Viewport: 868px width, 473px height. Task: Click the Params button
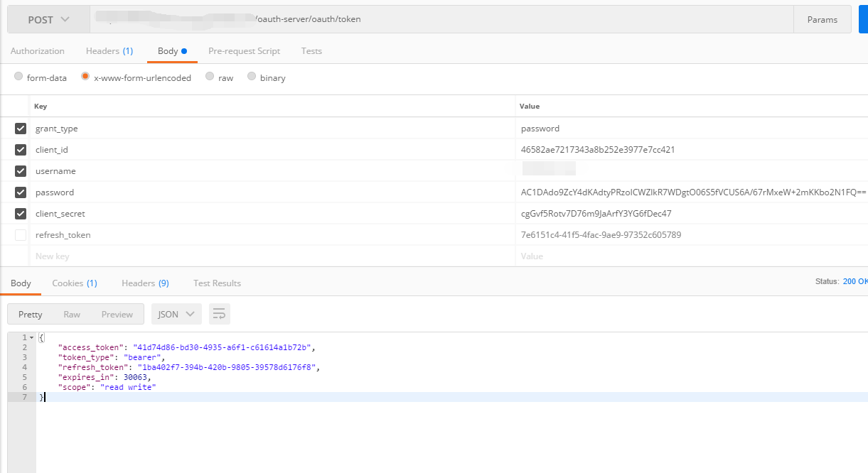822,20
